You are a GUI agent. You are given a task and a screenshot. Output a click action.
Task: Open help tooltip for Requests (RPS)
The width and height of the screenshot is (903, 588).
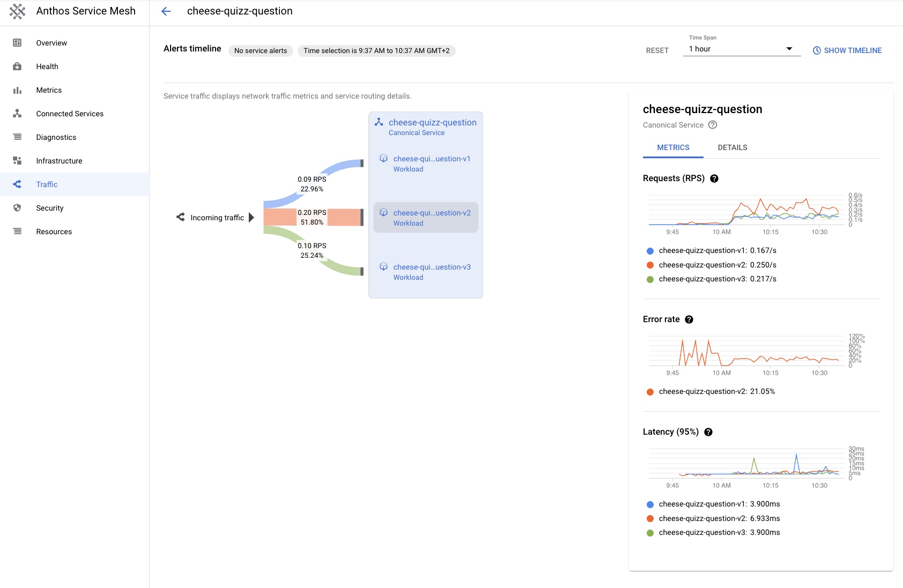tap(714, 178)
